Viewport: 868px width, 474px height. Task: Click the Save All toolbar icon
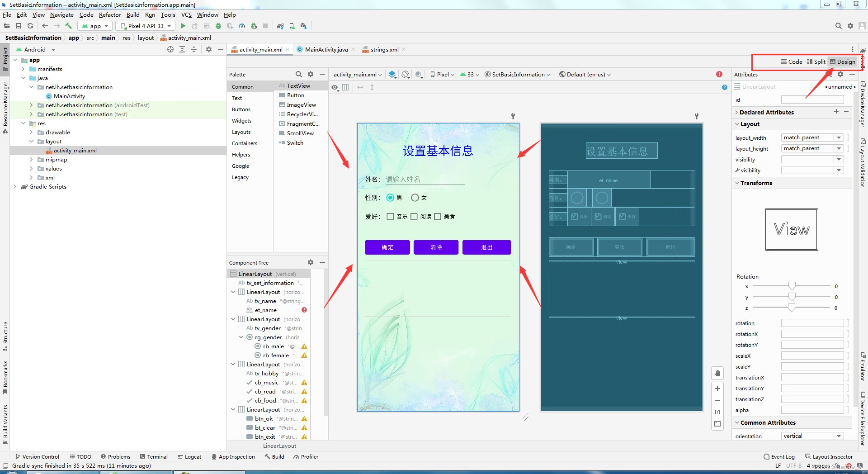(x=19, y=26)
